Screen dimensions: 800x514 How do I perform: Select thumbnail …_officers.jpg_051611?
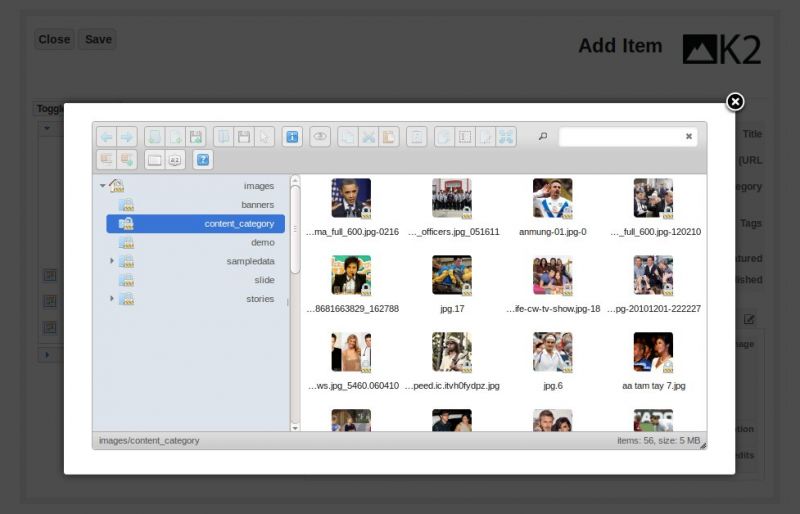point(452,199)
